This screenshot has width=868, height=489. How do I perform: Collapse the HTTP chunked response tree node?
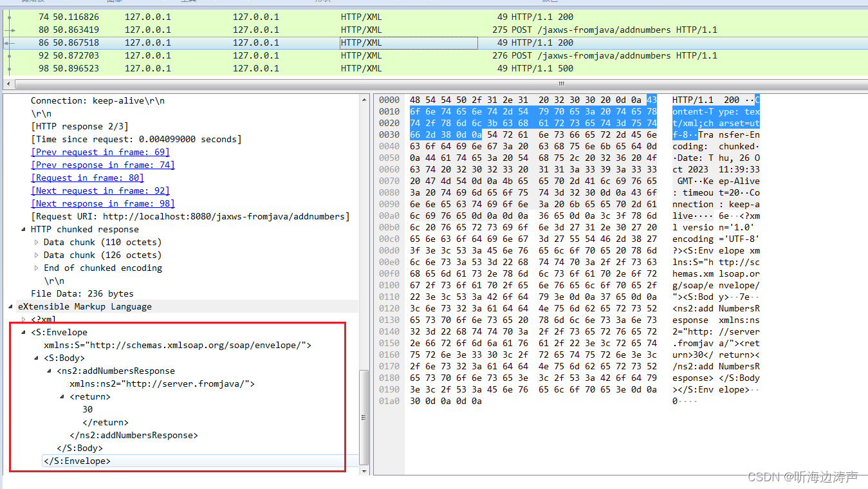[x=24, y=230]
